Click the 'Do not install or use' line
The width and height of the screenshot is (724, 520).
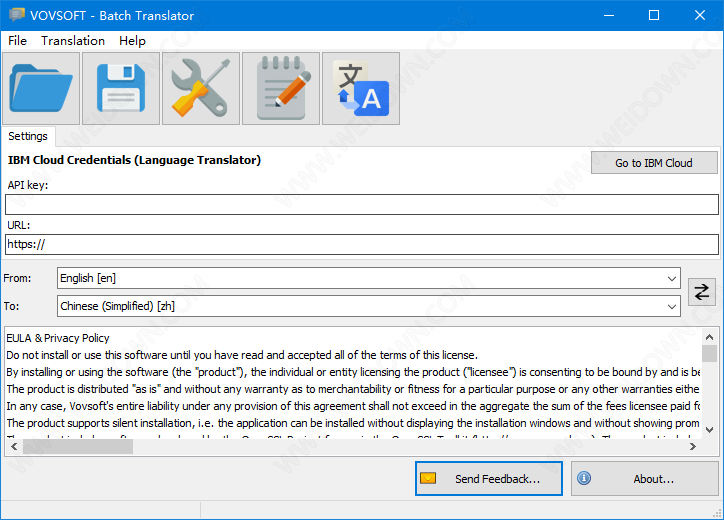pos(242,355)
